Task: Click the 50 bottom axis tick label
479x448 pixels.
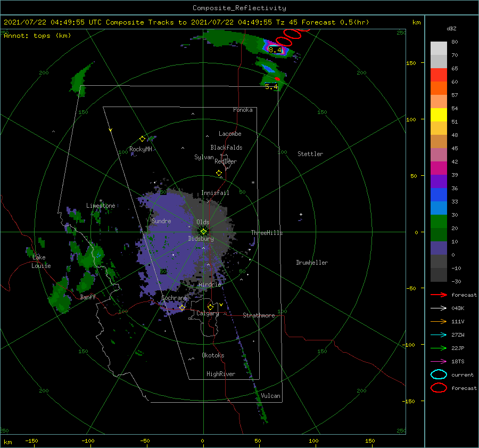Action: tap(258, 441)
